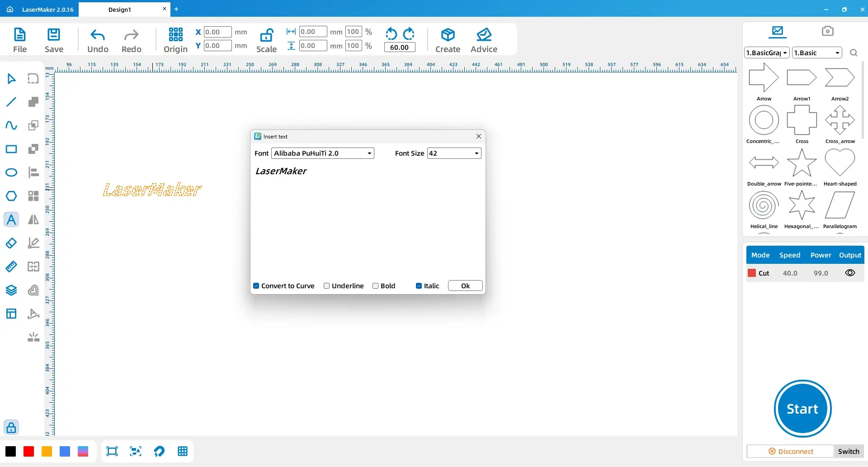Viewport: 868px width, 467px height.
Task: Click the X position input field
Action: pyautogui.click(x=217, y=32)
